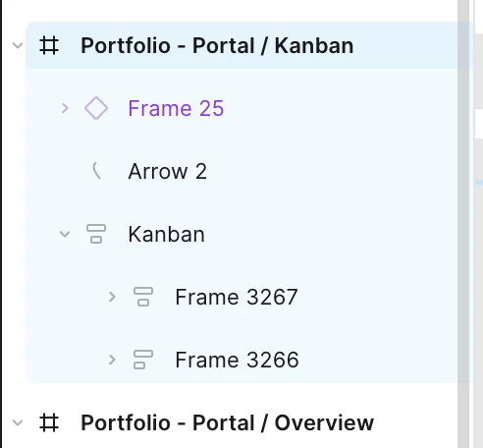Select the Frame 25 layer name
This screenshot has height=448, width=483.
pos(176,108)
